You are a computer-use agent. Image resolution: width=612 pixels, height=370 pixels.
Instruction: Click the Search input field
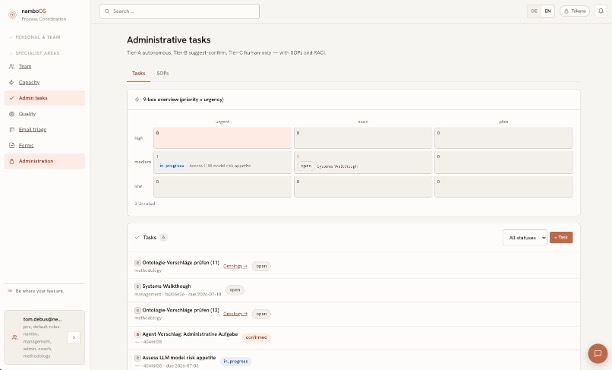click(x=180, y=11)
